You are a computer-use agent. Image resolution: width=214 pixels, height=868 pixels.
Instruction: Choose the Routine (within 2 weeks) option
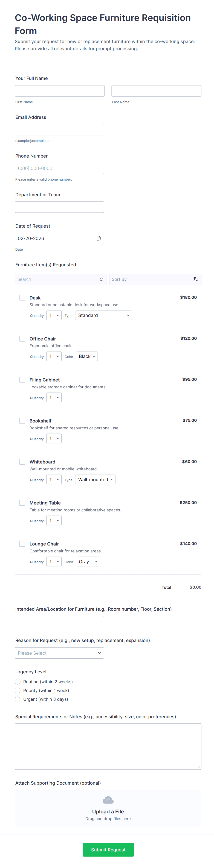tap(18, 682)
